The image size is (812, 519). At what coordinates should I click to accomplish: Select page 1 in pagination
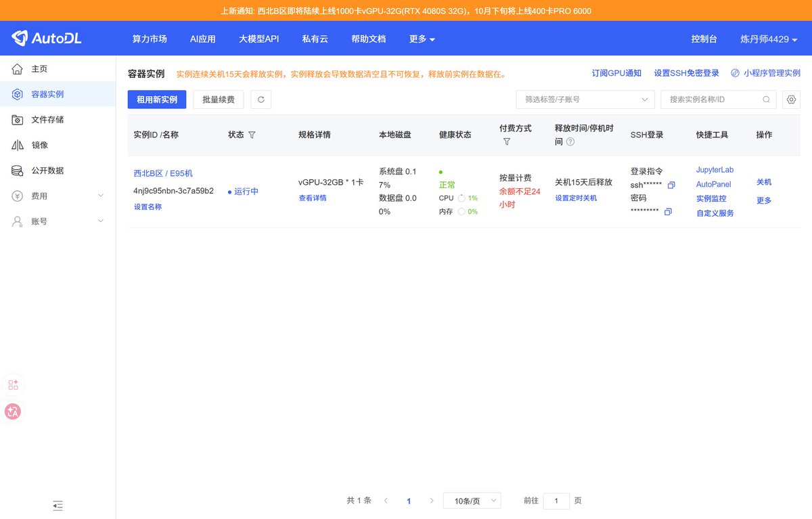409,501
